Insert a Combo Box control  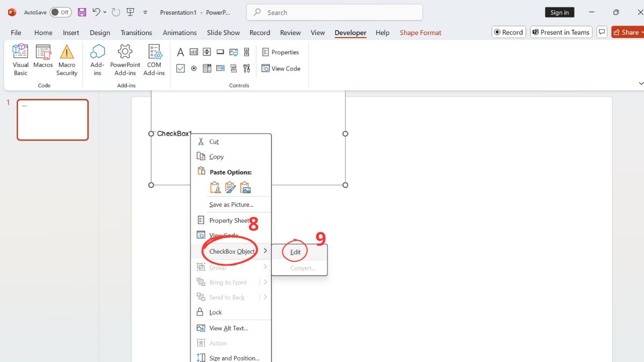[220, 68]
